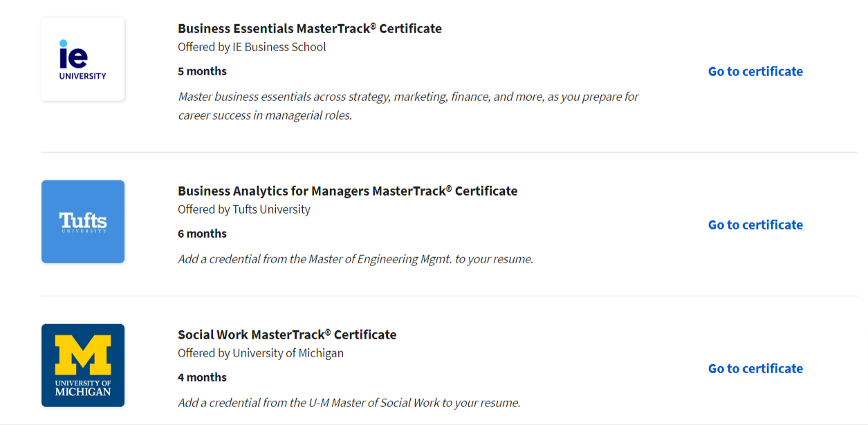This screenshot has width=868, height=425.
Task: Click the Business Essentials course description text
Action: pyautogui.click(x=408, y=105)
